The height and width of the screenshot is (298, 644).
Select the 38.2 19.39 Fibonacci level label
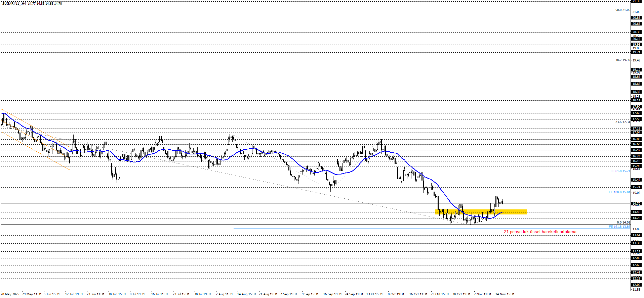[622, 60]
